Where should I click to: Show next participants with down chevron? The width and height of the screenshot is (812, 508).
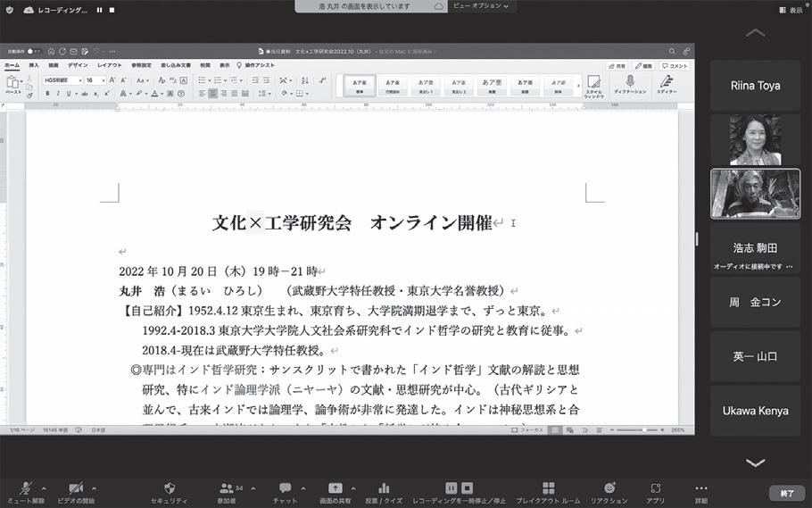(x=755, y=462)
